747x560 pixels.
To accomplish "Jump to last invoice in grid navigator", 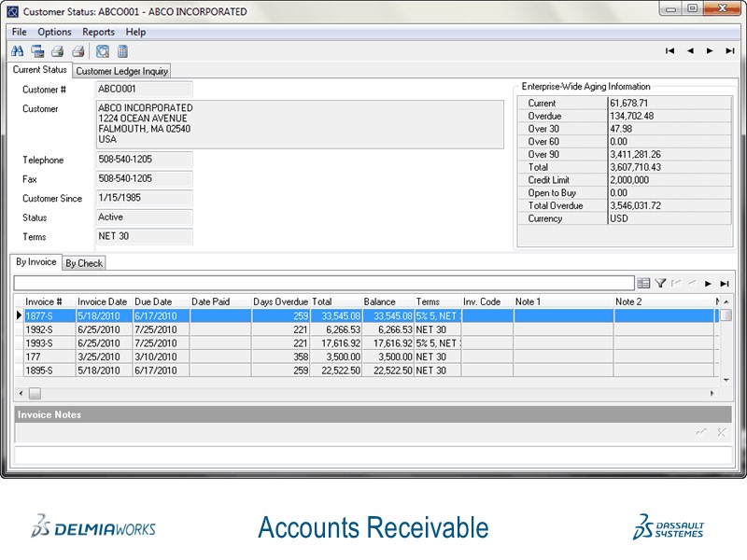I will tap(724, 283).
